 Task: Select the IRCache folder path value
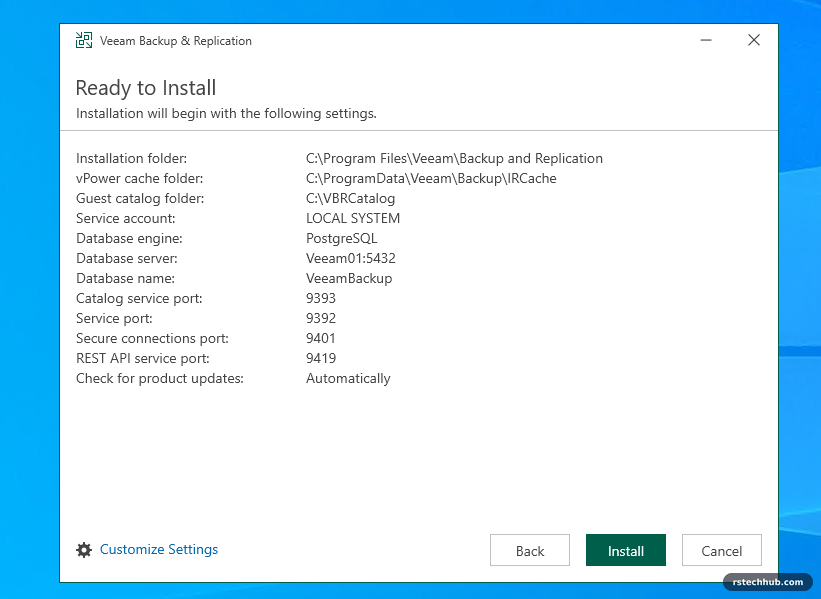[x=431, y=179]
